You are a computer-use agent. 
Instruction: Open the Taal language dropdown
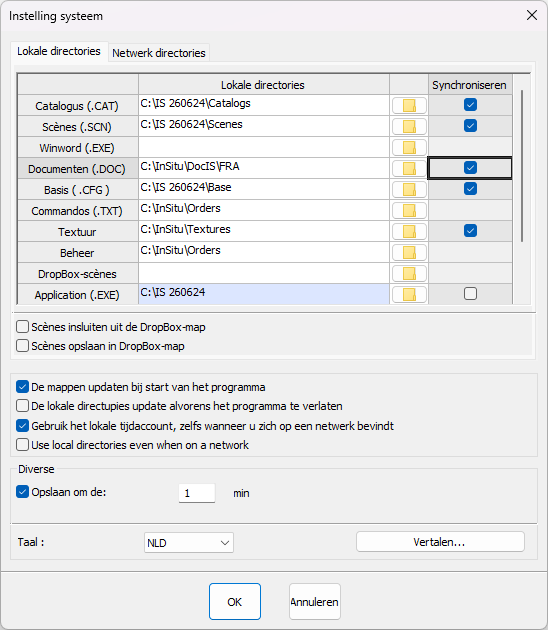coord(189,543)
